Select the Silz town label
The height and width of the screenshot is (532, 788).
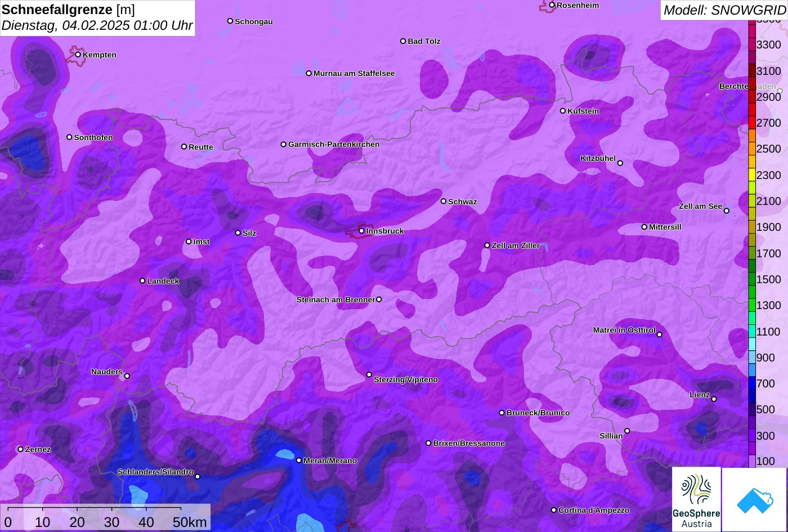click(x=249, y=233)
